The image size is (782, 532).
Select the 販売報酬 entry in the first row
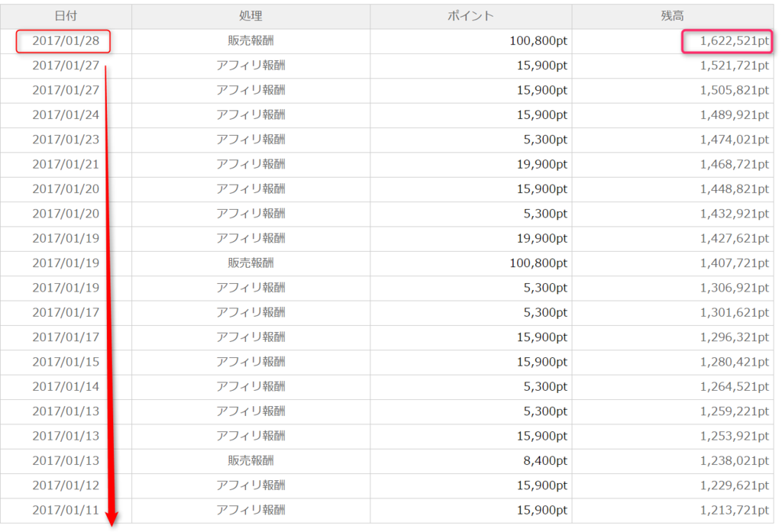(x=250, y=41)
